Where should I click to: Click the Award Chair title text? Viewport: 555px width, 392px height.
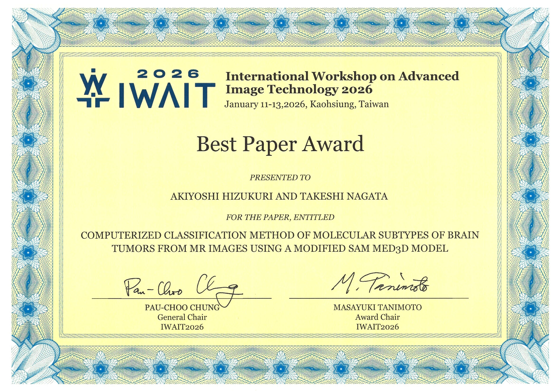pyautogui.click(x=378, y=317)
